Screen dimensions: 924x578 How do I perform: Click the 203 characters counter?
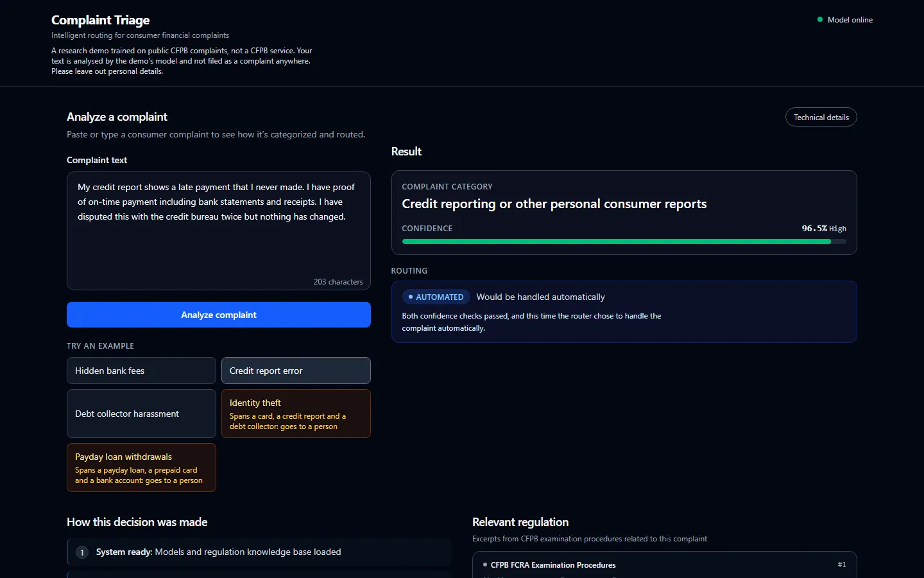coord(338,282)
